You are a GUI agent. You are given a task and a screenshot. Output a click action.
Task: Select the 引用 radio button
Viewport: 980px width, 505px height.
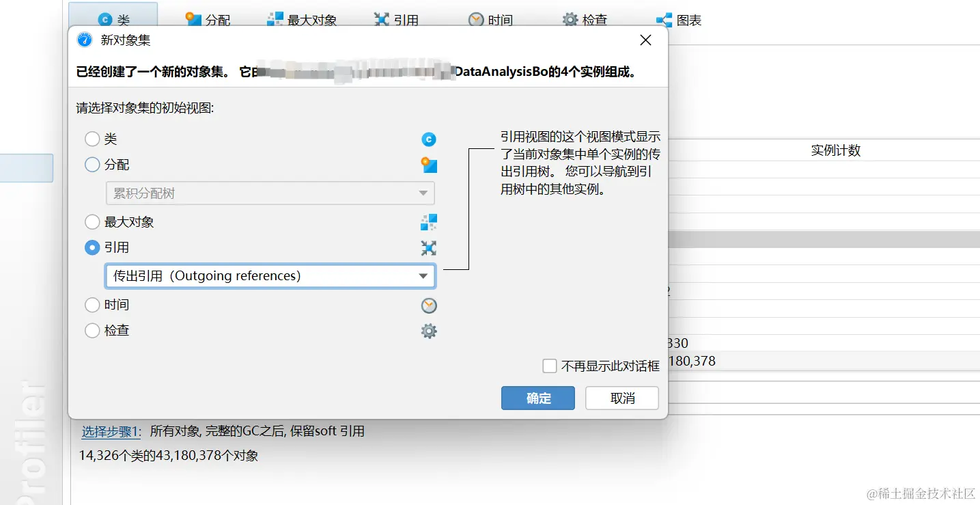tap(92, 247)
